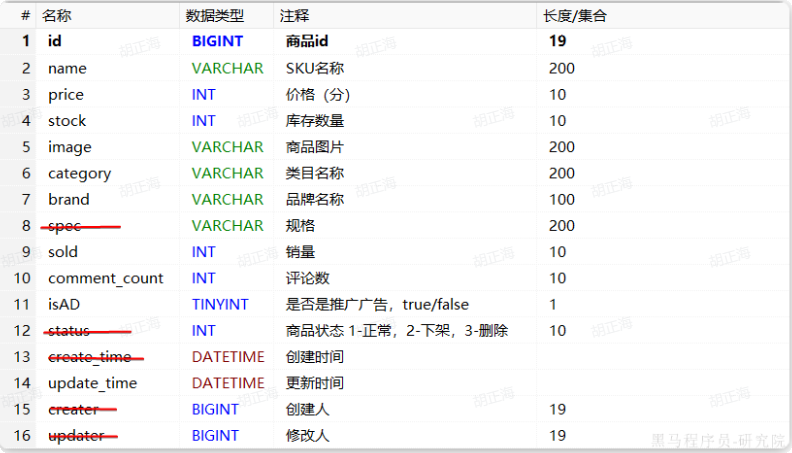The width and height of the screenshot is (792, 453).
Task: Select the stock field name cell
Action: (x=67, y=121)
